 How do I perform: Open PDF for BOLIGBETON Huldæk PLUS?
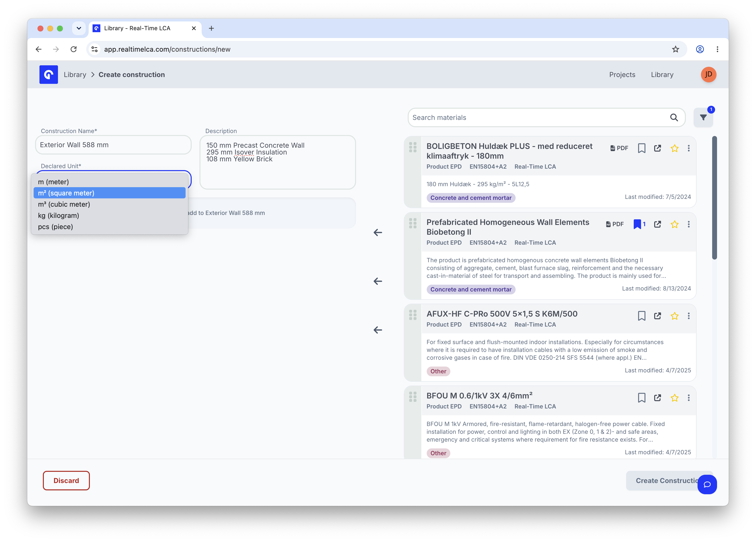pos(619,148)
